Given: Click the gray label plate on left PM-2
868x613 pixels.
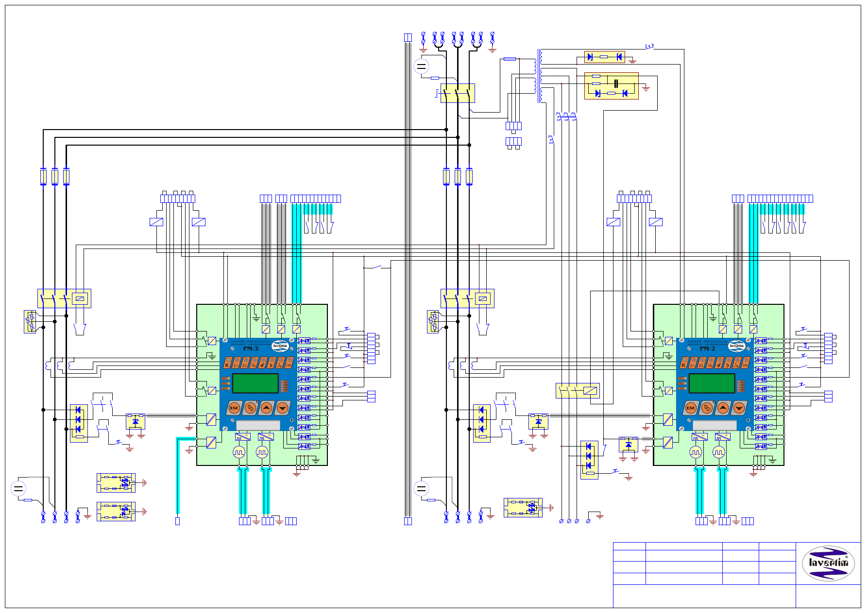Looking at the screenshot, I should pyautogui.click(x=258, y=425).
